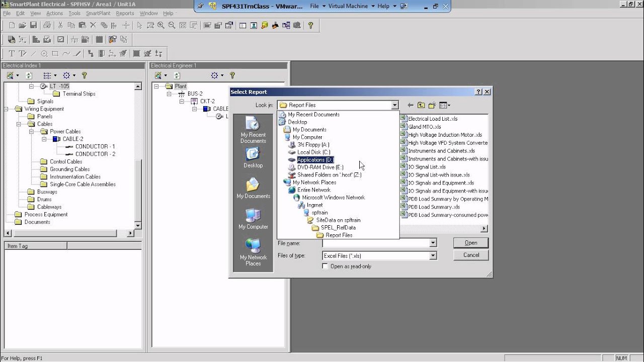Click the yellow Help question mark icon
The image size is (644, 362).
pos(310,25)
